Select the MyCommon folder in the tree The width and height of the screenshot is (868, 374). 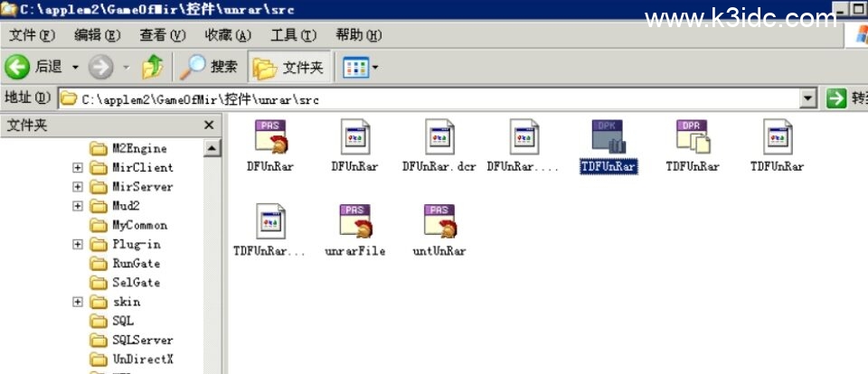[128, 225]
